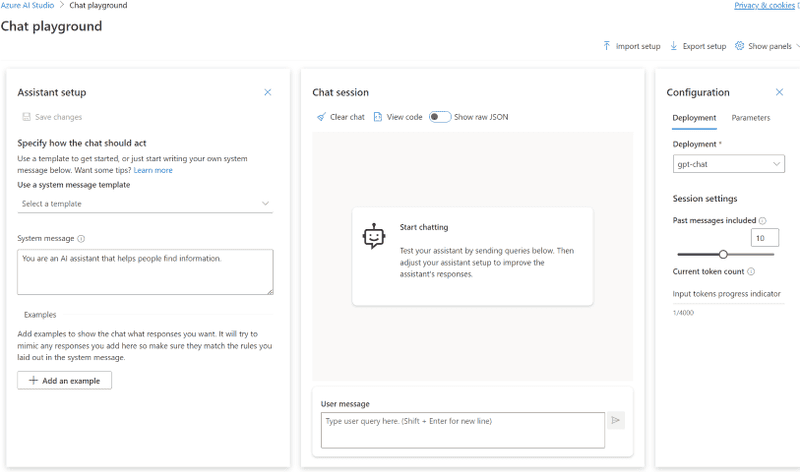Click the Chat playground breadcrumb text
The width and height of the screenshot is (800, 472).
click(x=98, y=5)
